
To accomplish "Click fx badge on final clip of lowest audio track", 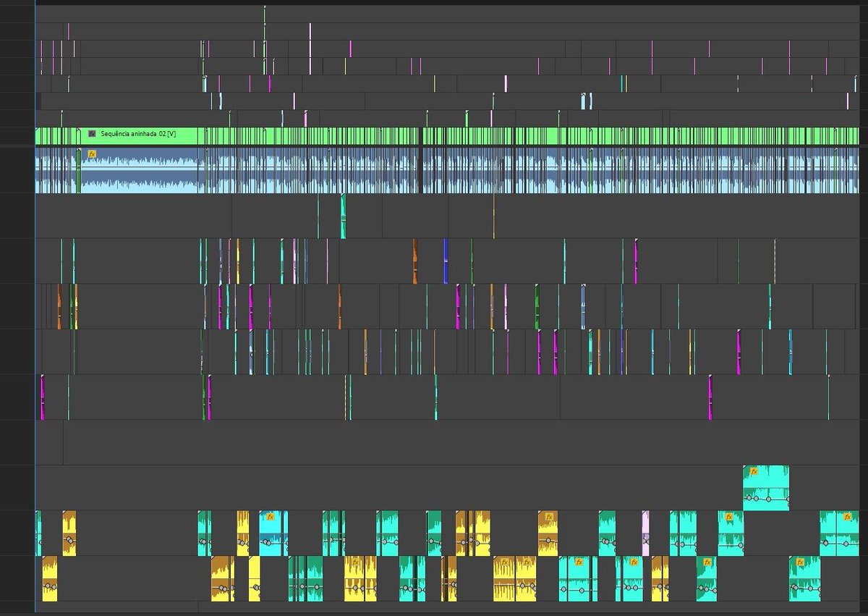I will click(800, 562).
